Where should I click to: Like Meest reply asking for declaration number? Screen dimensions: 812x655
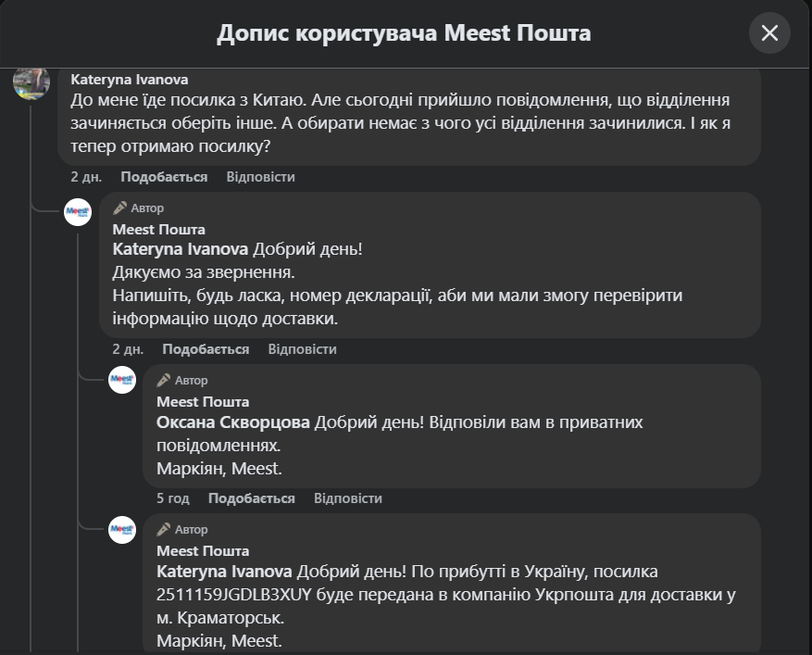(206, 349)
